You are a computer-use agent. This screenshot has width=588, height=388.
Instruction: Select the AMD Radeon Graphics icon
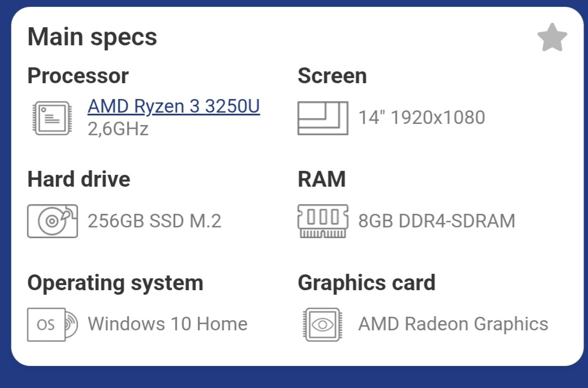pyautogui.click(x=323, y=324)
